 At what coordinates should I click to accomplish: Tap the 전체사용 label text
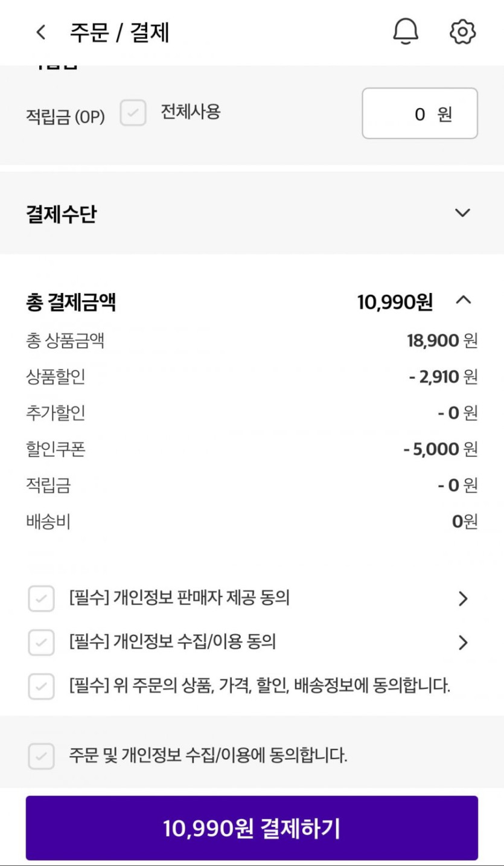pyautogui.click(x=190, y=112)
